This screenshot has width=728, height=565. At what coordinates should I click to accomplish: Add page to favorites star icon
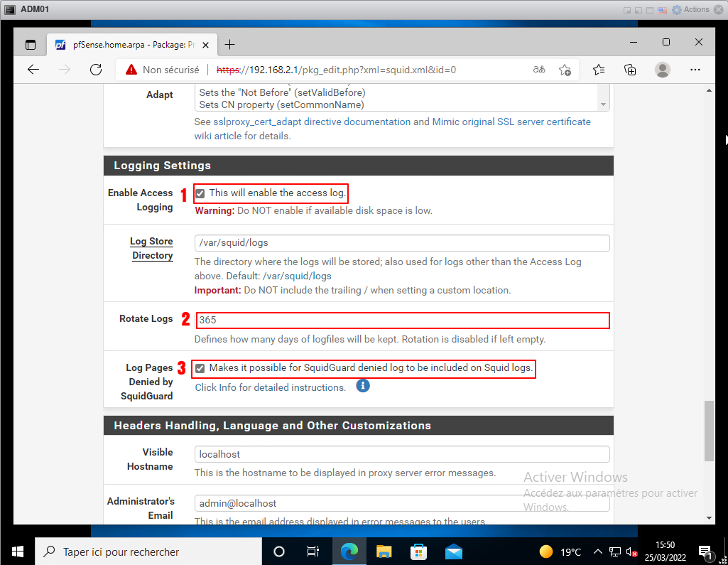(x=565, y=70)
